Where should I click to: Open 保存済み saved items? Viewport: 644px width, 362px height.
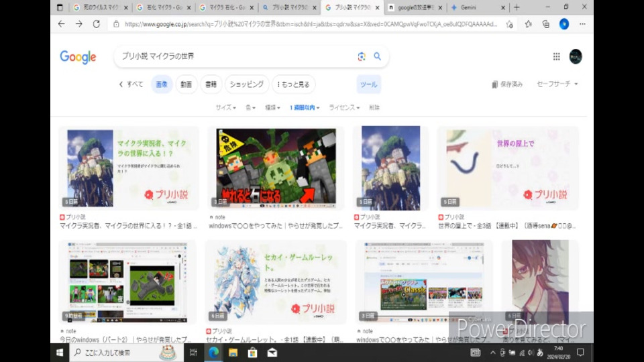[x=507, y=84]
